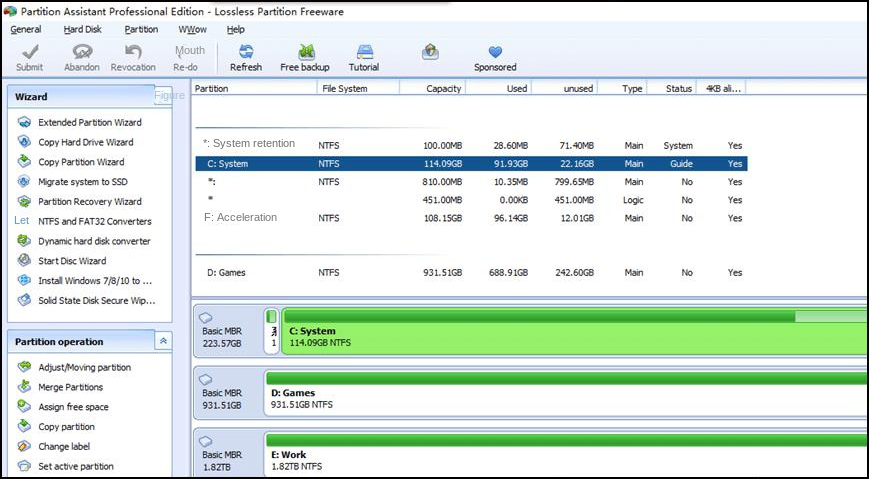Click the Sponsored heart icon
869x479 pixels.
tap(495, 52)
